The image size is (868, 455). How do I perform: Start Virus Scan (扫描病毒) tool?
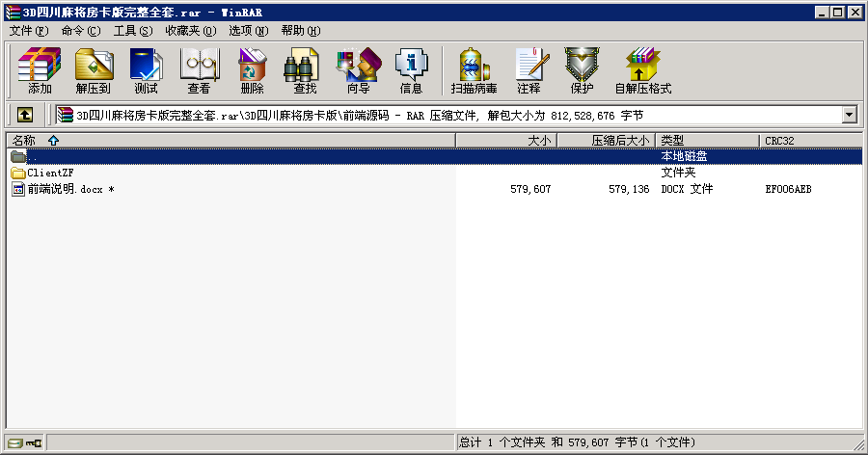[x=474, y=71]
